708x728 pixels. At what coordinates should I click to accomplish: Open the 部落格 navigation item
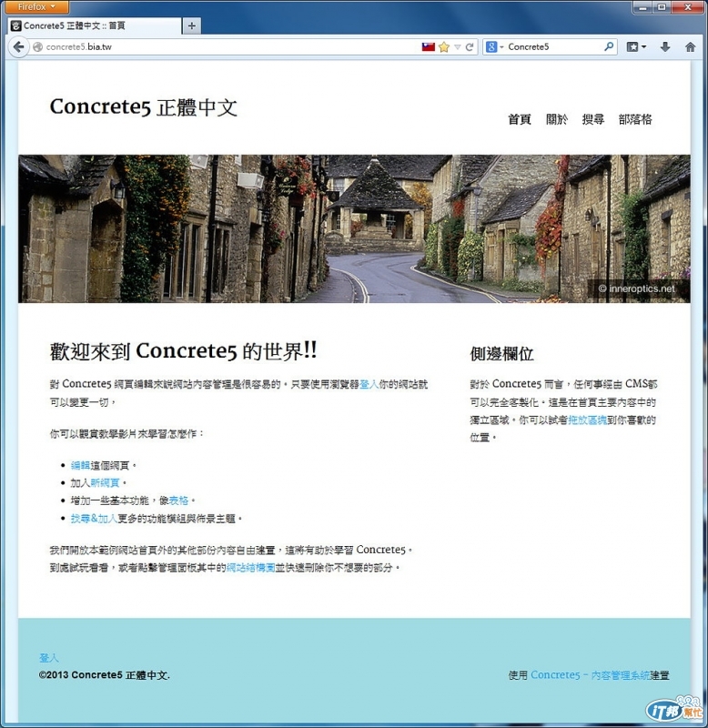pyautogui.click(x=635, y=119)
